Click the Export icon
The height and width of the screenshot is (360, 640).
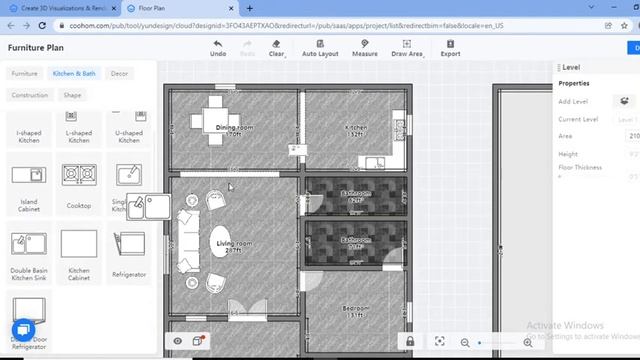450,48
